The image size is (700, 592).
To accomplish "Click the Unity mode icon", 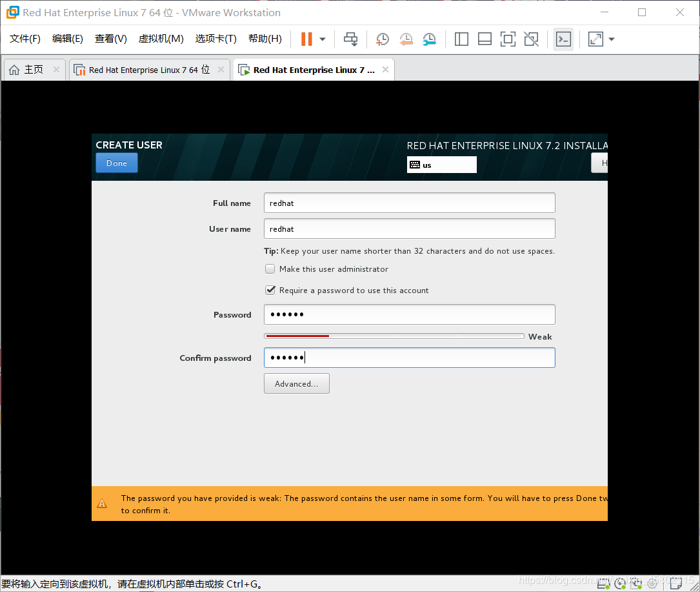I will [x=531, y=39].
